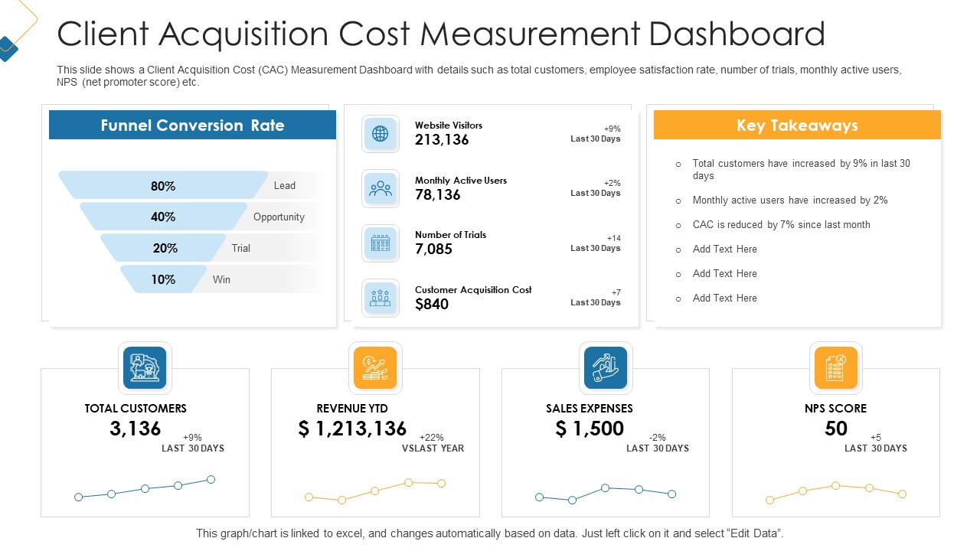Click the 10% Win funnel segment
Viewport: 980px width, 551px height.
tap(163, 279)
